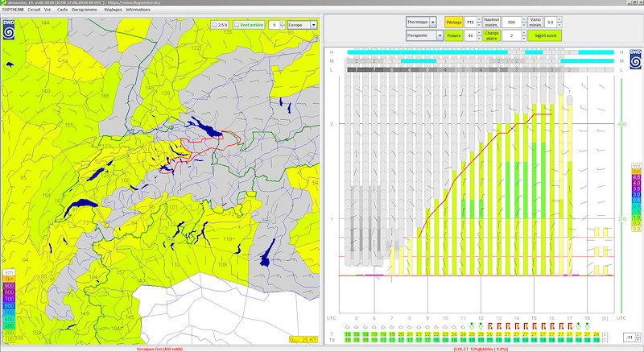Open the Carte menu
The height and width of the screenshot is (352, 644).
(63, 10)
